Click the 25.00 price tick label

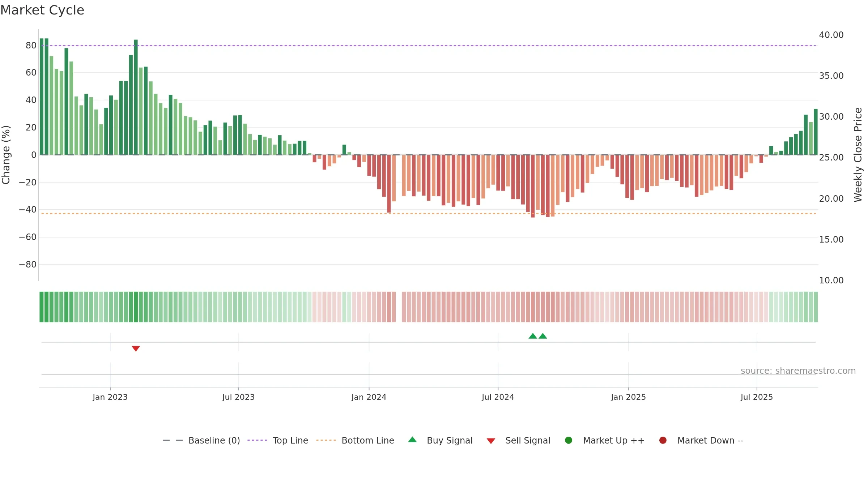tap(831, 158)
